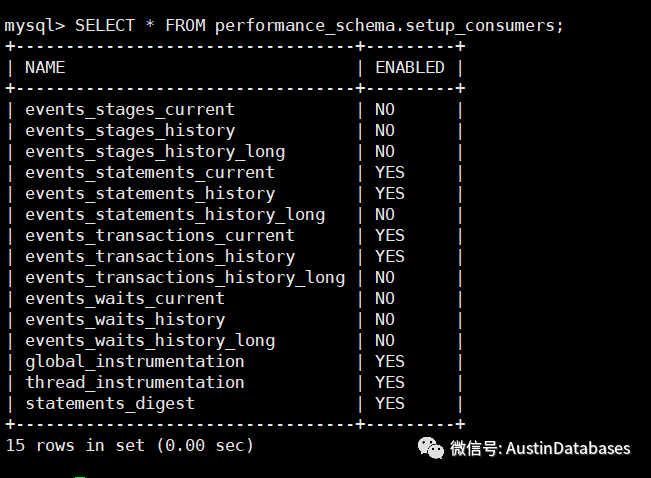Click the events_stages_current row name
This screenshot has width=651, height=478.
point(130,109)
